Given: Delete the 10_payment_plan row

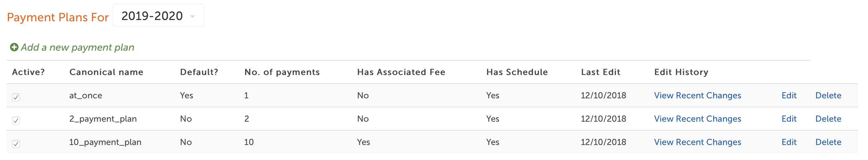Looking at the screenshot, I should [828, 142].
